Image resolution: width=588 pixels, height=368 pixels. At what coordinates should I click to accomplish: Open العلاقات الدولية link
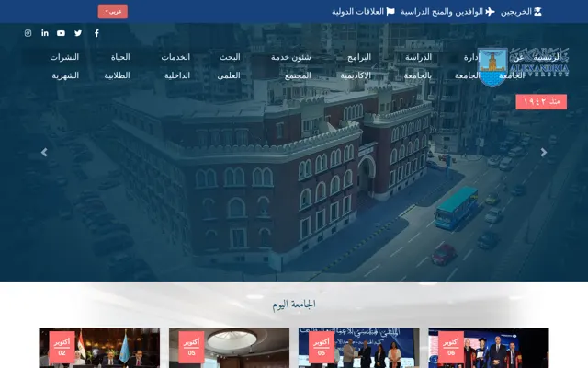(x=357, y=12)
